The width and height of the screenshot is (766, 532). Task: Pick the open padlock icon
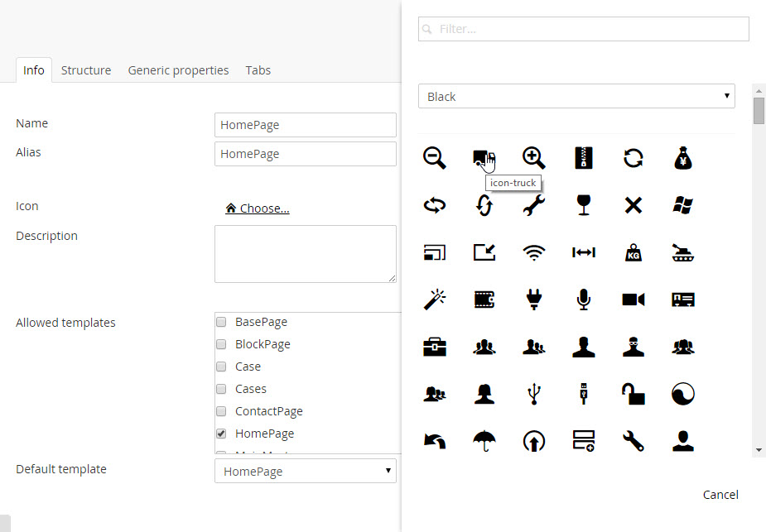pos(634,394)
